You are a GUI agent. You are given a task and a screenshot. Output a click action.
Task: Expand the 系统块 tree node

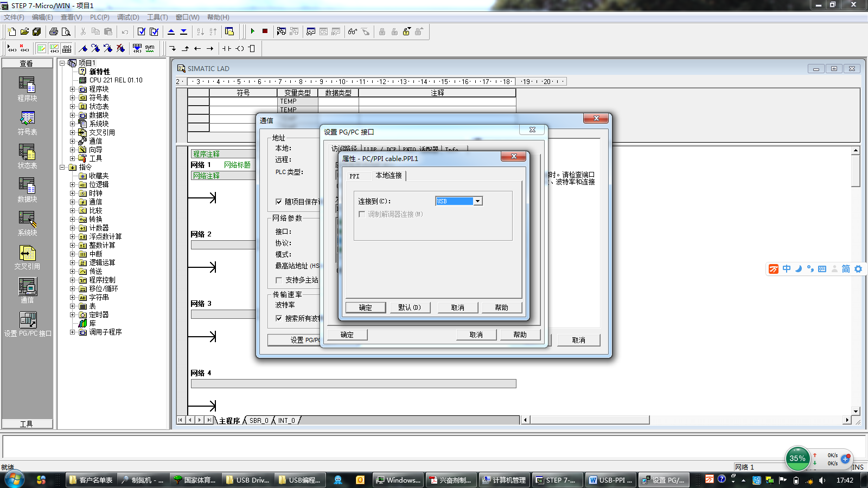[72, 124]
